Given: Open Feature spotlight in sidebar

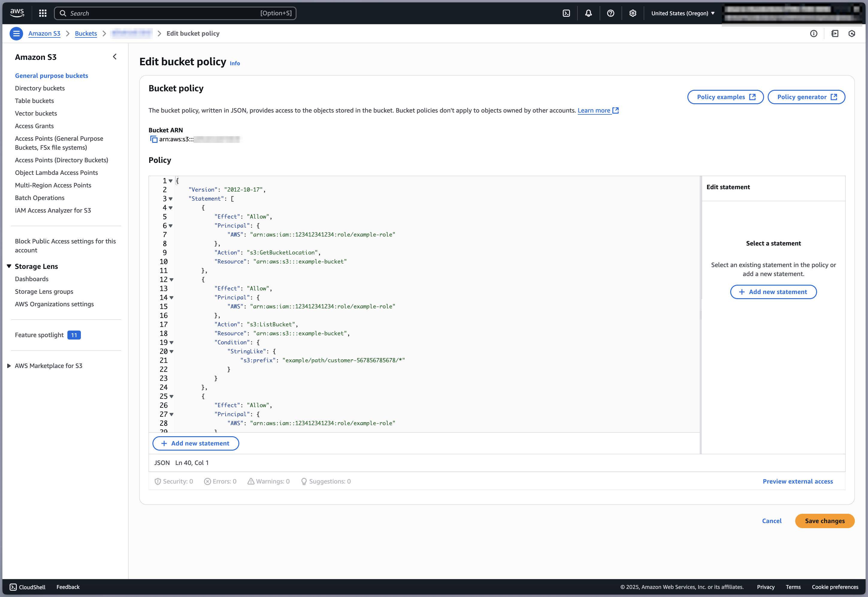Looking at the screenshot, I should pyautogui.click(x=39, y=335).
